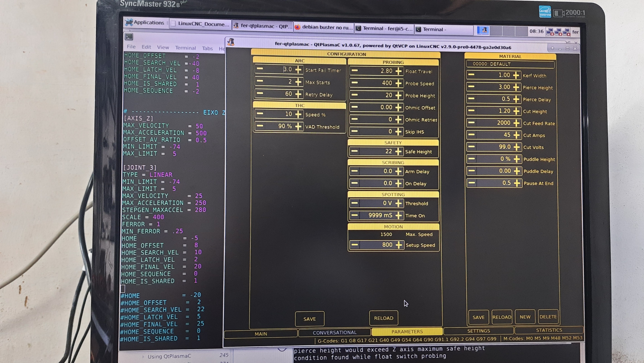Select the PARAMETERS tab
The width and height of the screenshot is (644, 363).
[x=407, y=332]
